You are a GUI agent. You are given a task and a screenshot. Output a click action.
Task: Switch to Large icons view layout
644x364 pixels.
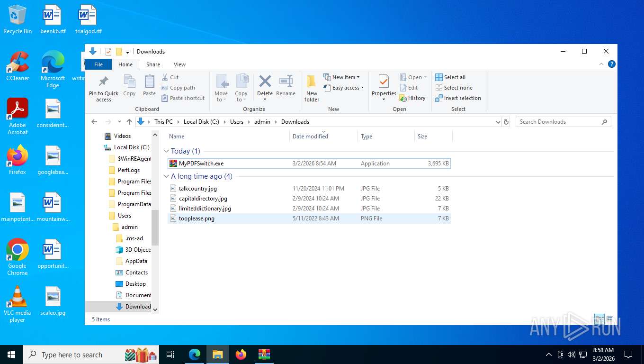pyautogui.click(x=610, y=319)
